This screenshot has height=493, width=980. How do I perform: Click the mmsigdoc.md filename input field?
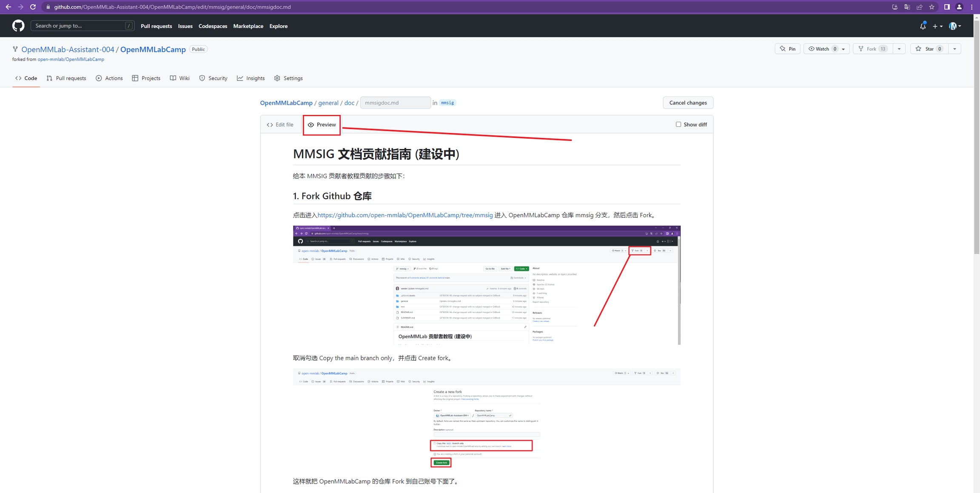point(395,103)
